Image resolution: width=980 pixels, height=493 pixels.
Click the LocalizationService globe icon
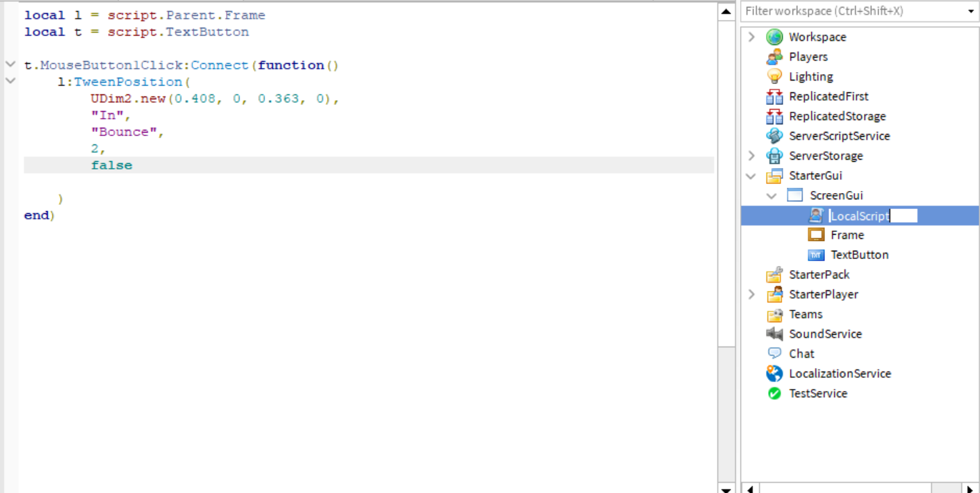774,374
